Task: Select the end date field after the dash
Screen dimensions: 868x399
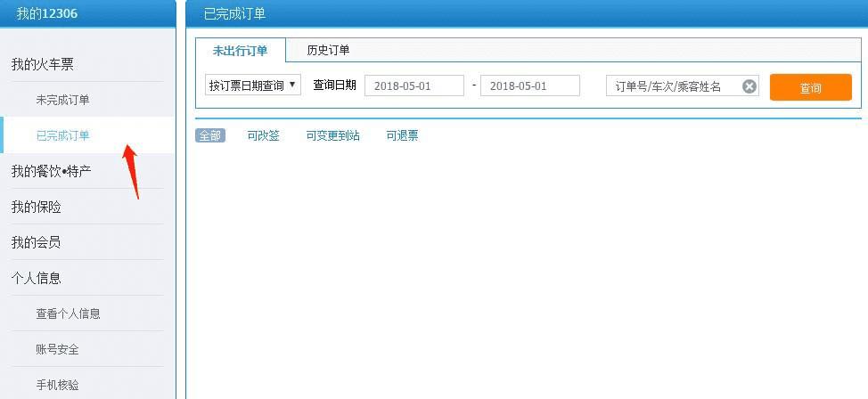Action: point(529,85)
